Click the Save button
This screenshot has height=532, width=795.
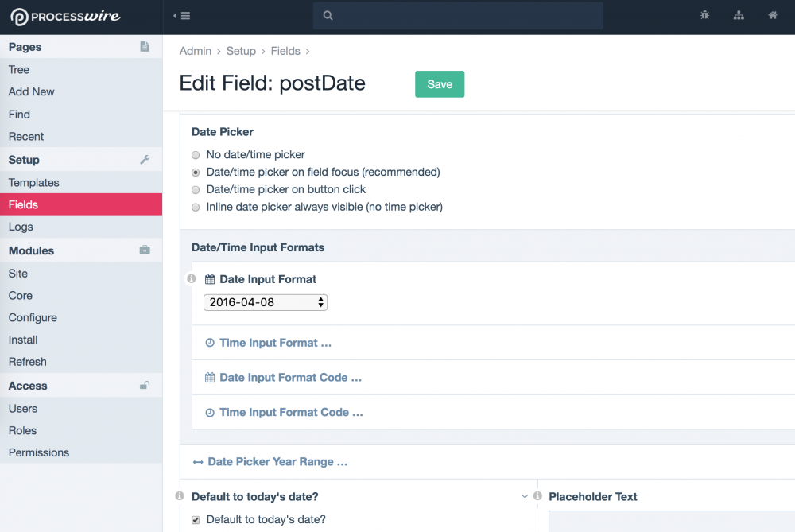point(440,84)
